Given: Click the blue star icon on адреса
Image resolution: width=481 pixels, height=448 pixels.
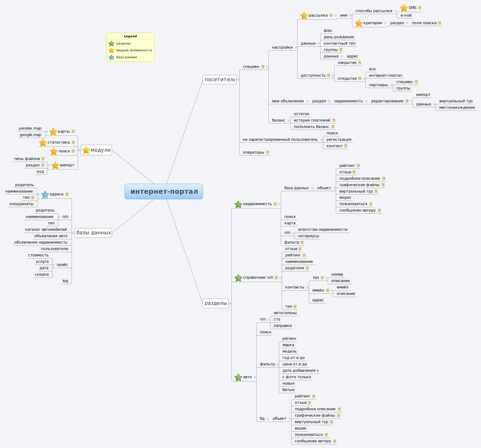Looking at the screenshot, I should click(45, 194).
